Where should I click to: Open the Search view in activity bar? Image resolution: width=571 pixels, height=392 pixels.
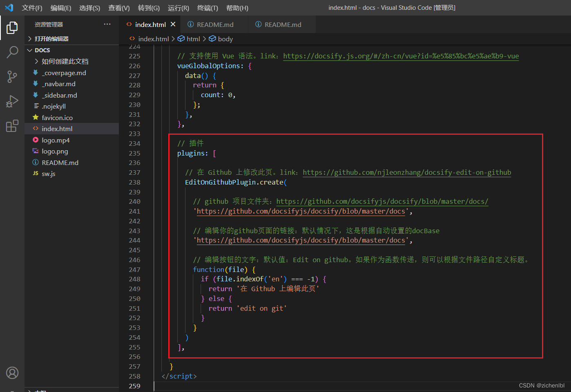pyautogui.click(x=12, y=52)
